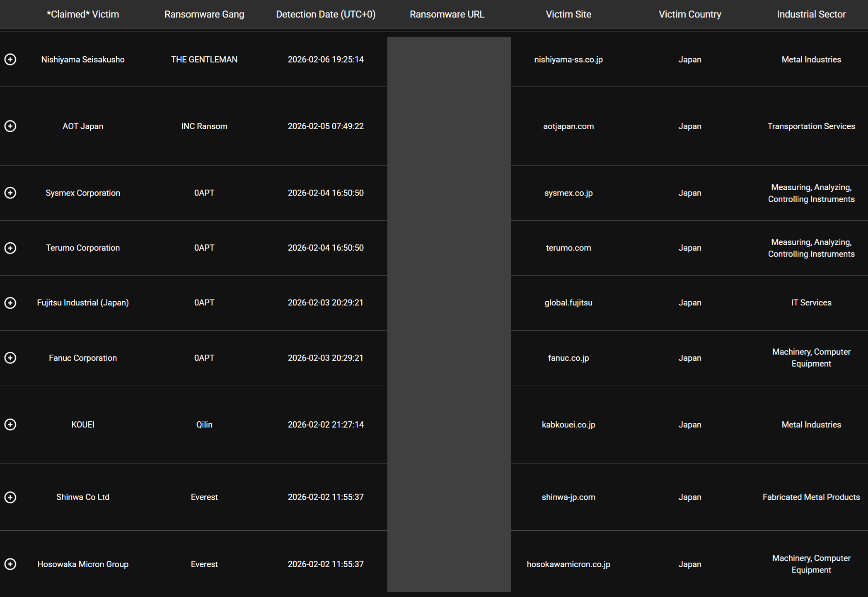The width and height of the screenshot is (868, 597).
Task: Sort by Detection Date (UTC+0) header
Action: (326, 15)
